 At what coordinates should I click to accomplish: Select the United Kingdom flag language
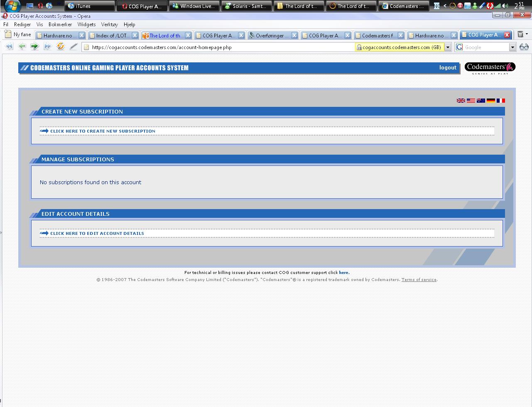pyautogui.click(x=461, y=101)
